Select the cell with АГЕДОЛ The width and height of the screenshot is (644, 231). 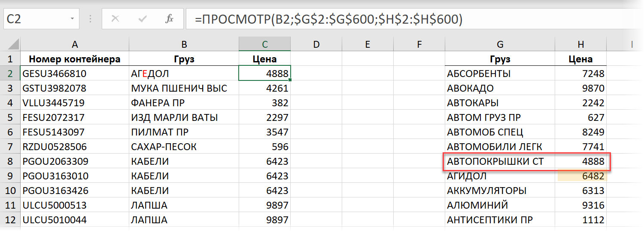[x=184, y=74]
